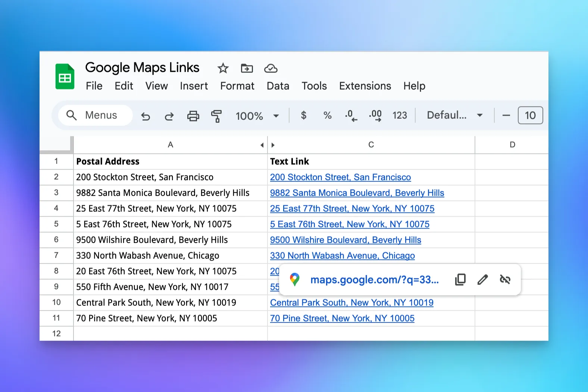Open the Tools menu

pyautogui.click(x=314, y=86)
